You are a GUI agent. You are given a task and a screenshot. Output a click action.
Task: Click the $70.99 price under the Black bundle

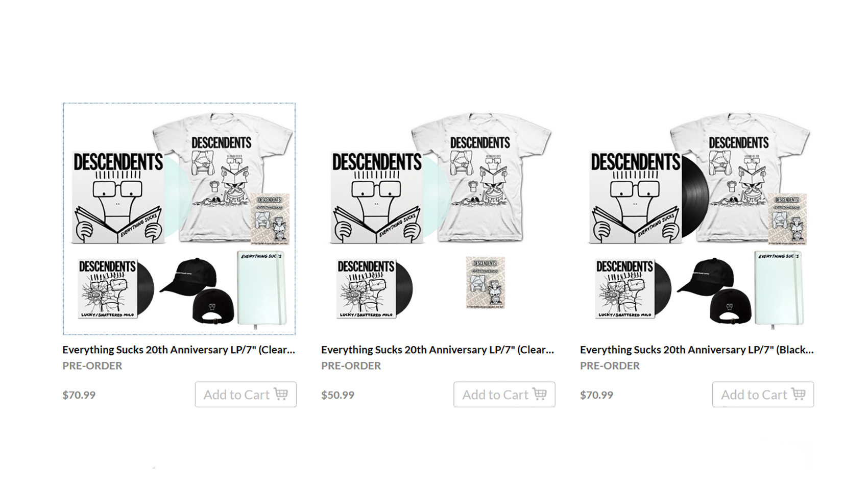coord(596,395)
